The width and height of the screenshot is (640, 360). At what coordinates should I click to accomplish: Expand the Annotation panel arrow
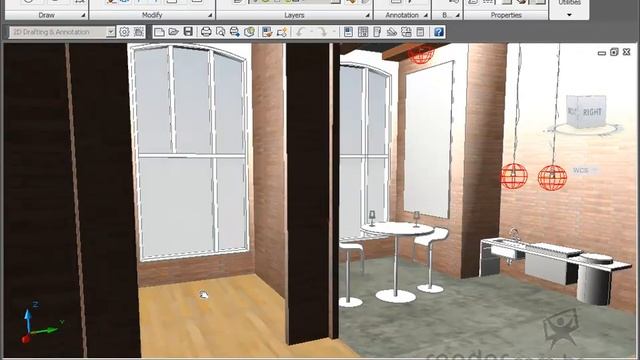click(x=425, y=15)
